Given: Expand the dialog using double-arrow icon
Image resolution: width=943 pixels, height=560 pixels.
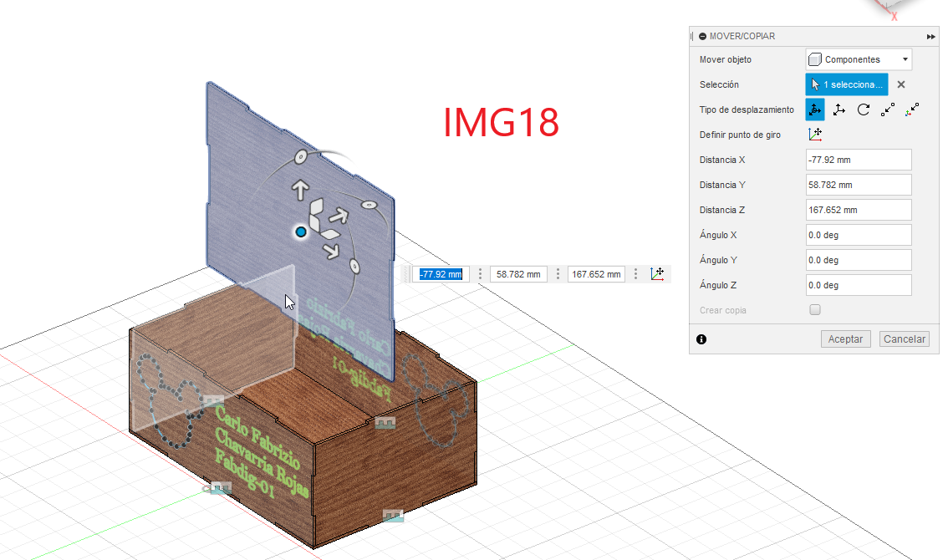Looking at the screenshot, I should pyautogui.click(x=930, y=37).
